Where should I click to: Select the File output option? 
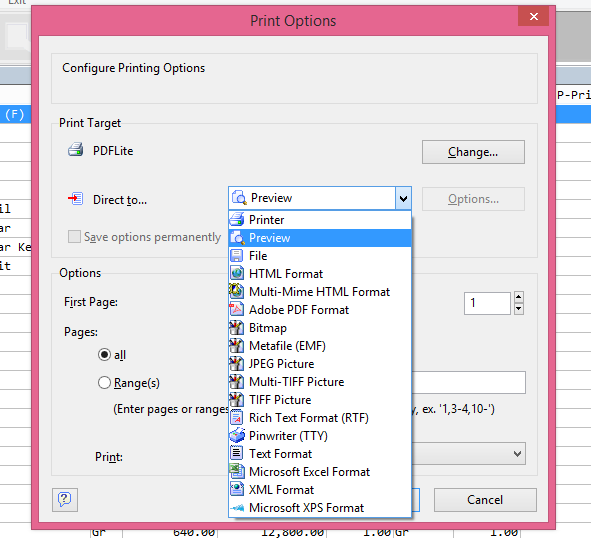tap(320, 256)
